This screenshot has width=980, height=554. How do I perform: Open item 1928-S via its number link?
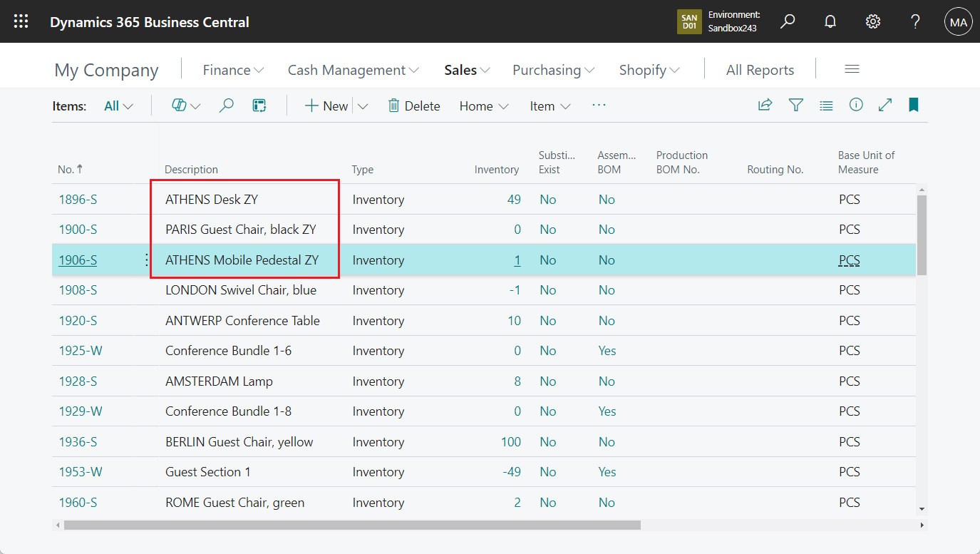(x=78, y=381)
